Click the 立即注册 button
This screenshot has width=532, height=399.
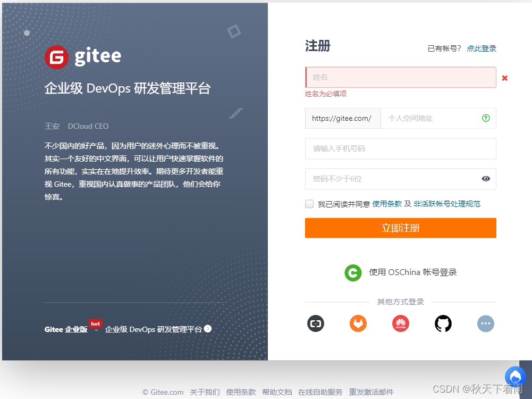401,228
